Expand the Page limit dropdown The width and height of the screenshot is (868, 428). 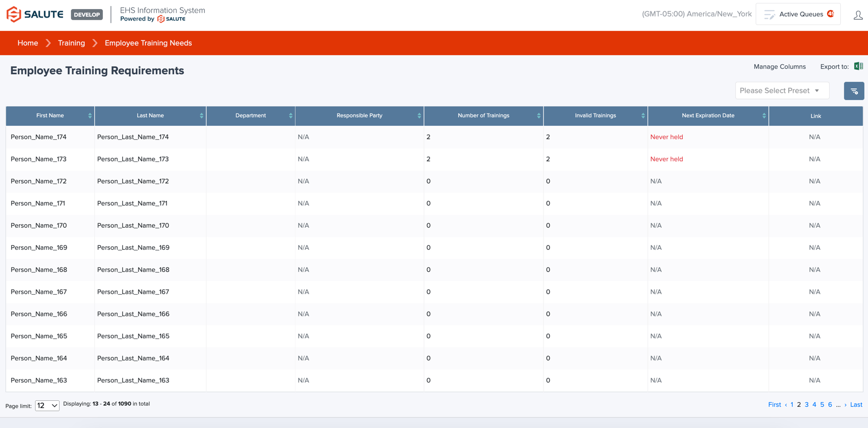click(47, 405)
